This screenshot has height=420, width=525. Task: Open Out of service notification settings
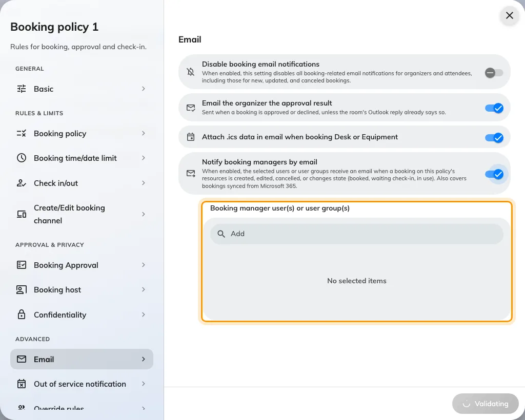coord(82,384)
